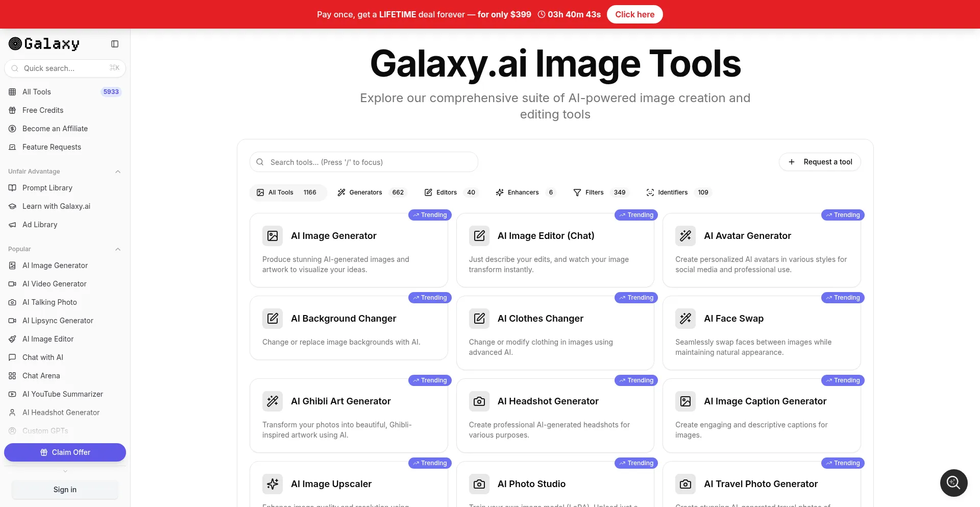Click the AI Talking Photo camera icon
Screen dimensions: 980x507
12,302
